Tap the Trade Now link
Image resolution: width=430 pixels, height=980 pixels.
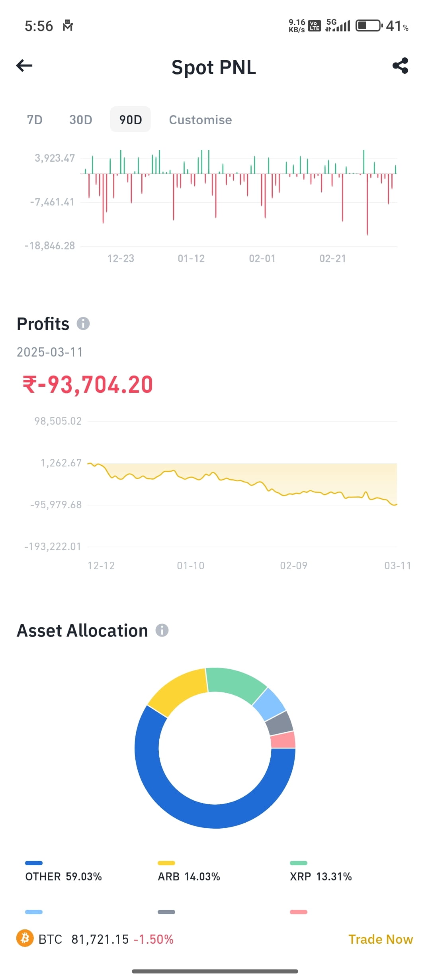(x=381, y=939)
